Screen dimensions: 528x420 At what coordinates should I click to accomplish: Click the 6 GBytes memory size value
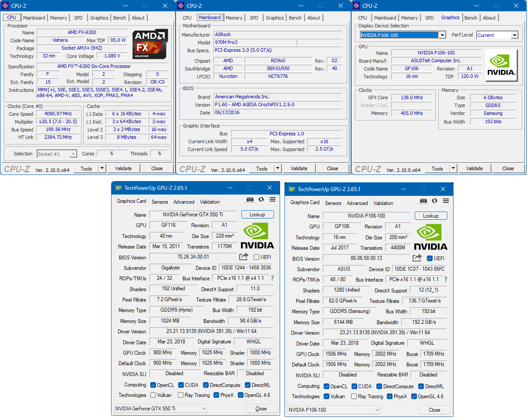[493, 98]
